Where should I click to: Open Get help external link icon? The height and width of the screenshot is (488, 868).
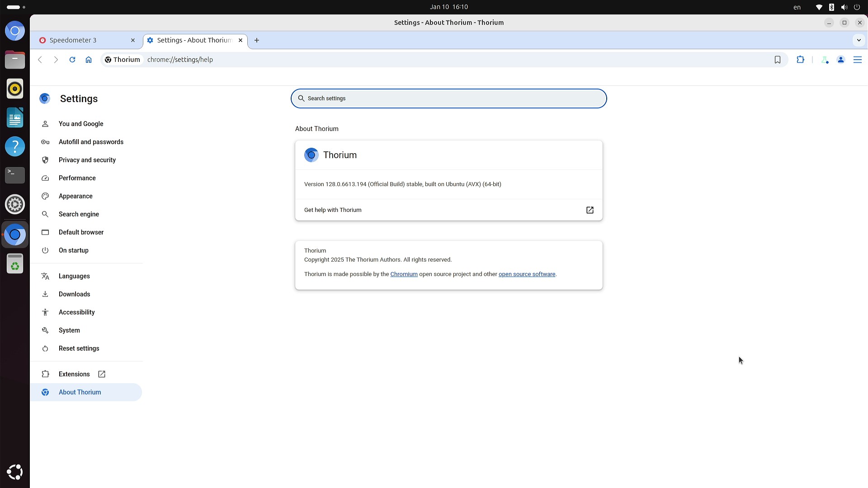tap(590, 210)
